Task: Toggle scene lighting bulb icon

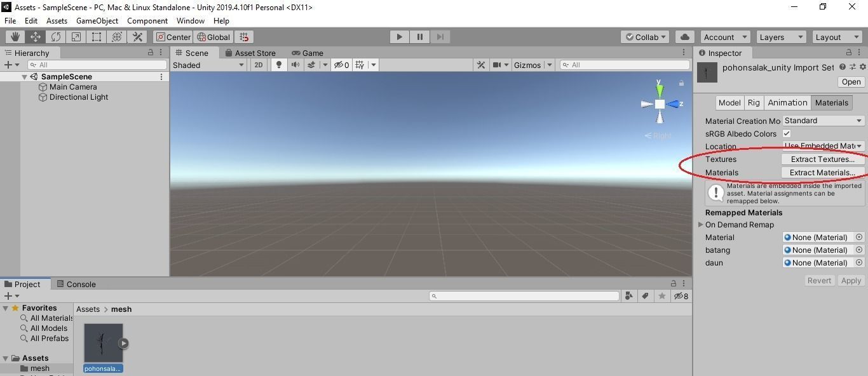Action: pyautogui.click(x=278, y=65)
